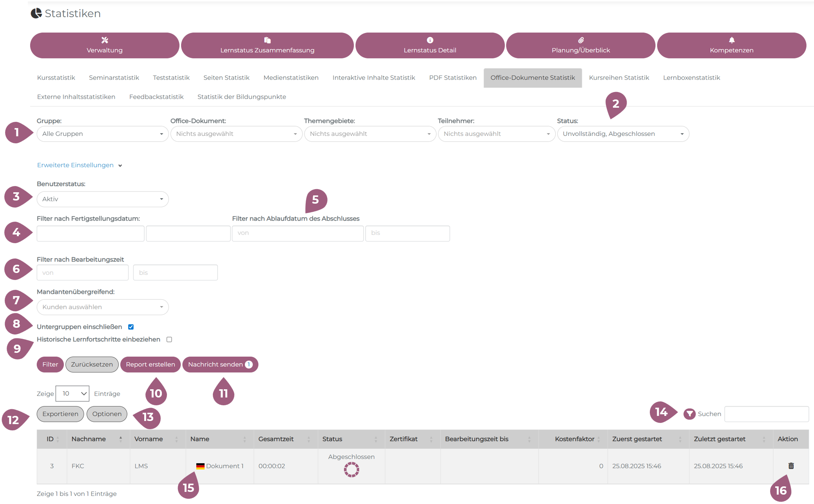Open Verwaltung with the tools icon
The image size is (814, 504).
click(x=105, y=45)
